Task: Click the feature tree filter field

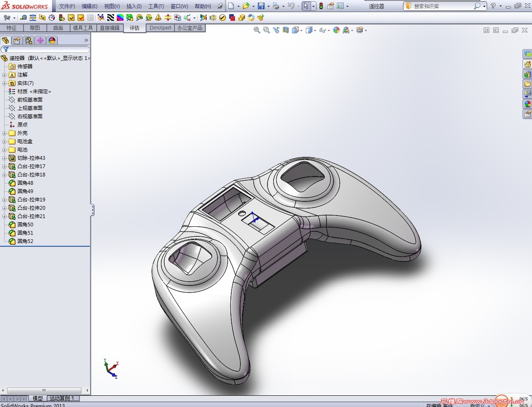Action: point(45,49)
